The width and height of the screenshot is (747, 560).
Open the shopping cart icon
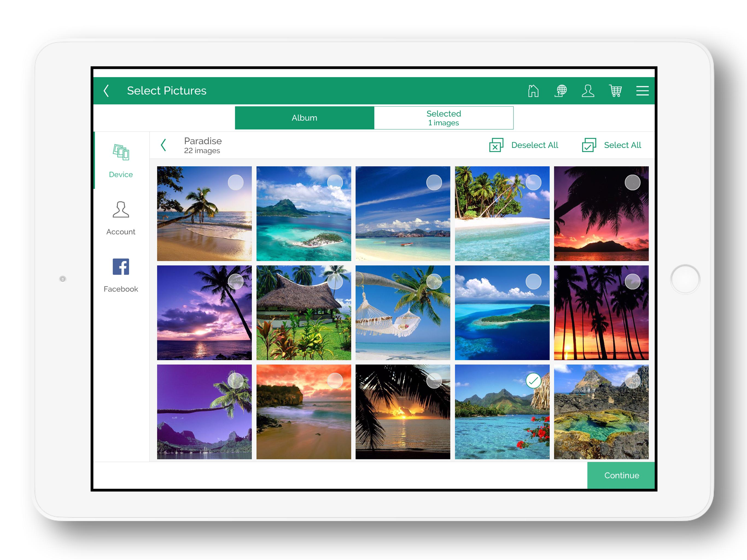coord(615,91)
